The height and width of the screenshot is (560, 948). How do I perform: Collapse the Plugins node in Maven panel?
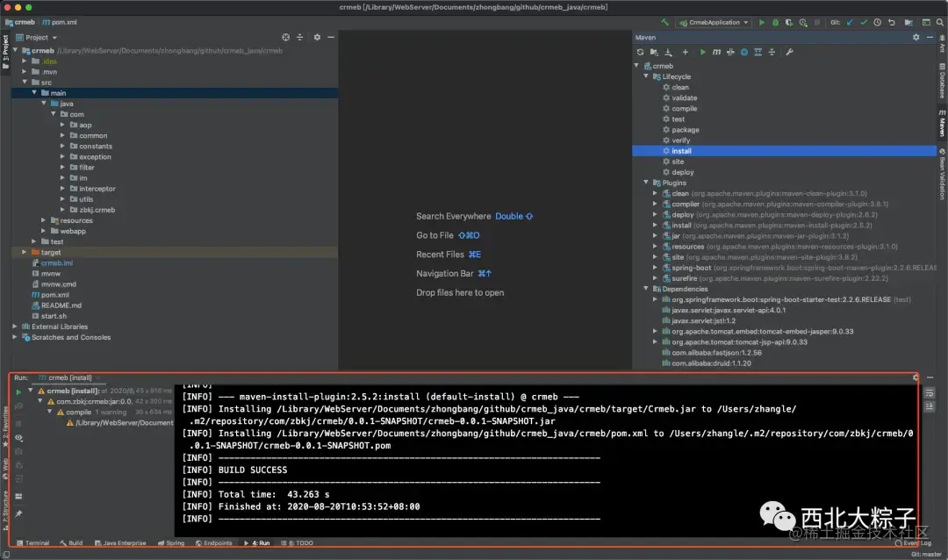coord(646,182)
